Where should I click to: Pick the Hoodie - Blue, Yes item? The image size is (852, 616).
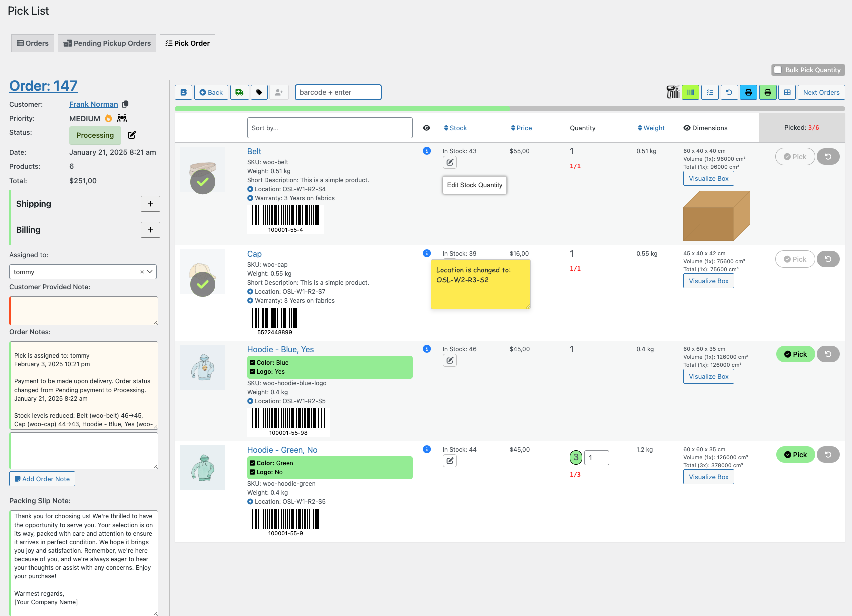[x=795, y=354]
